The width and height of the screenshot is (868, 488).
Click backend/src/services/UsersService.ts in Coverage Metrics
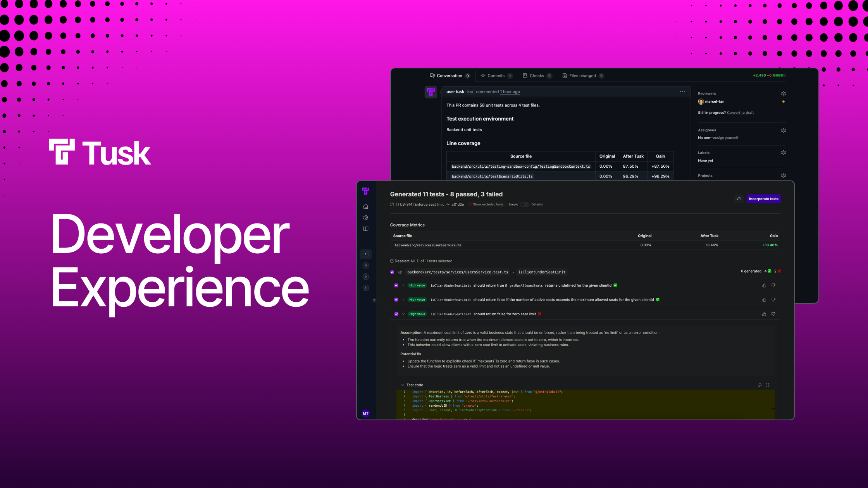pos(428,245)
